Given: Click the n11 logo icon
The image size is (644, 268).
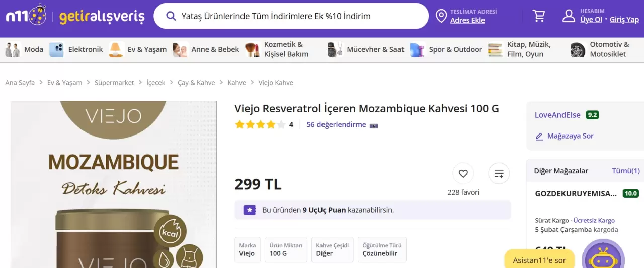Looking at the screenshot, I should click(x=26, y=16).
